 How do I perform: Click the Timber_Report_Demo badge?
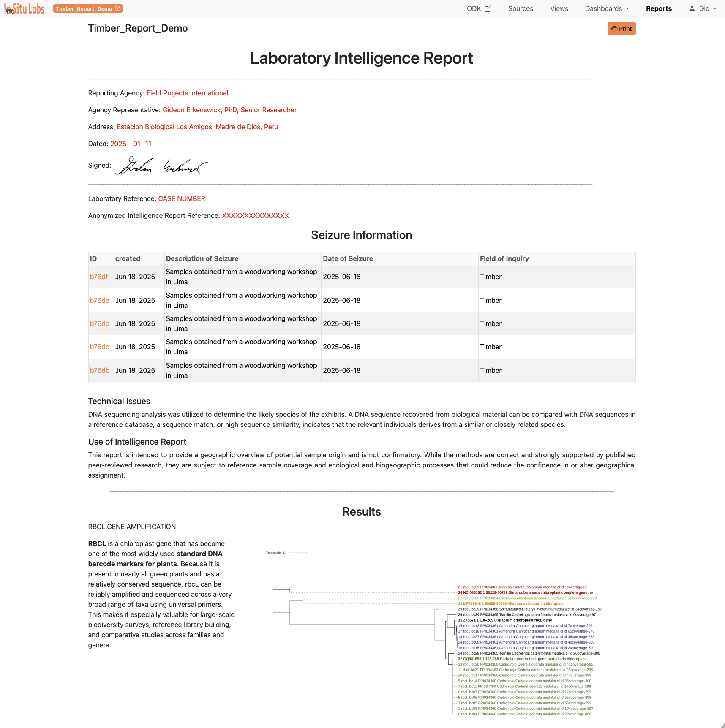click(84, 8)
